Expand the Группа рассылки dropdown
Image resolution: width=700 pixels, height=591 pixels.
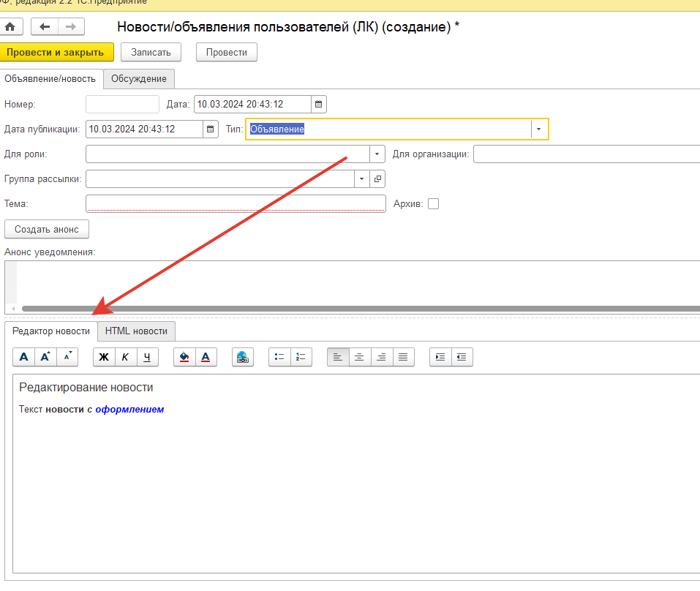[362, 179]
